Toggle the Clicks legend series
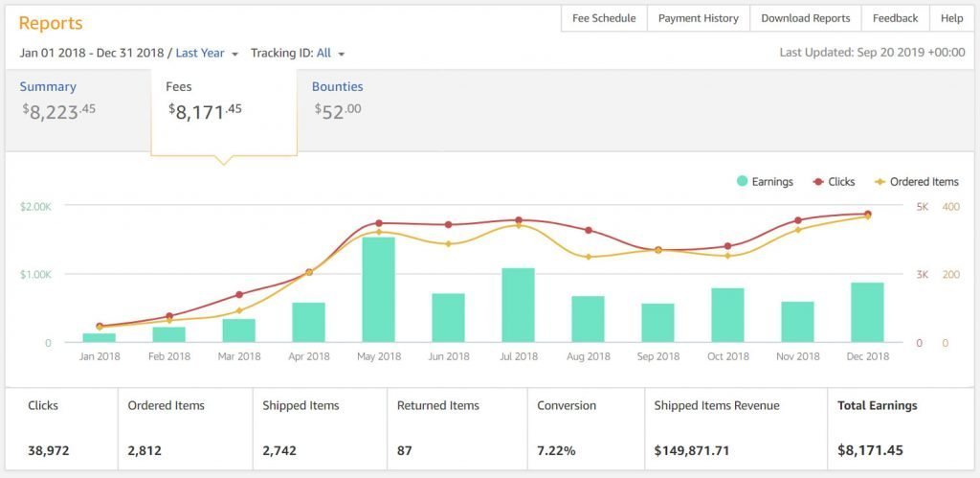The height and width of the screenshot is (478, 980). click(x=835, y=182)
